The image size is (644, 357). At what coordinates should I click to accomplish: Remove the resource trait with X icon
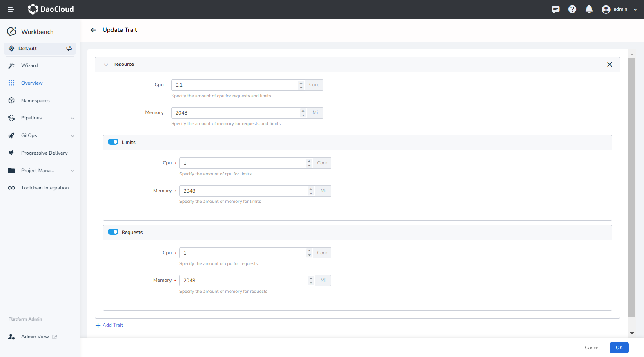[609, 65]
